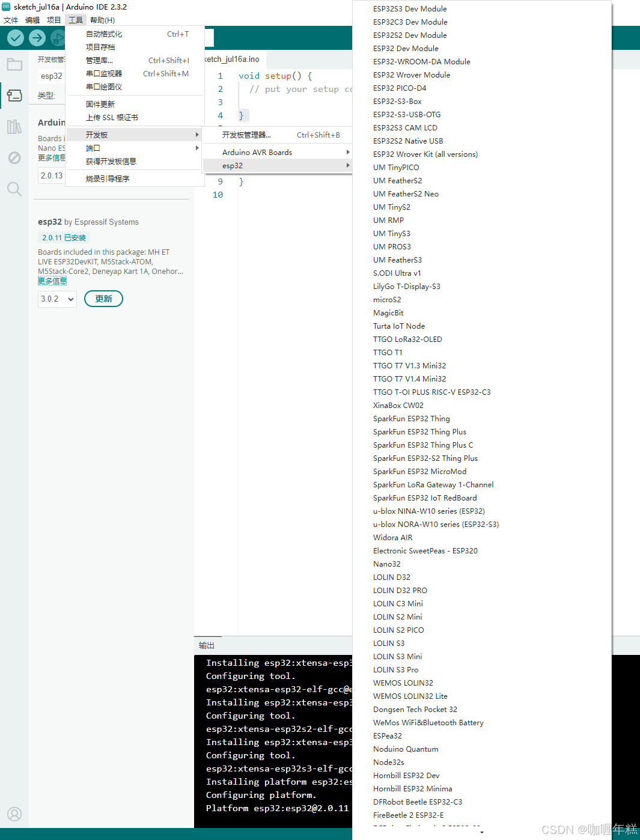Open 更多信息 link under Arduino package
The image size is (640, 840).
pyautogui.click(x=52, y=158)
